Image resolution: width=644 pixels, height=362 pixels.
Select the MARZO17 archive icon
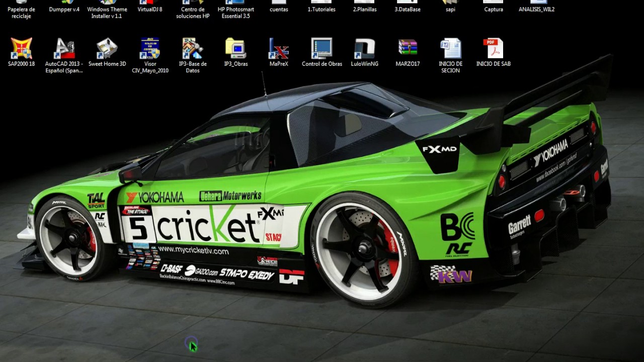[408, 52]
